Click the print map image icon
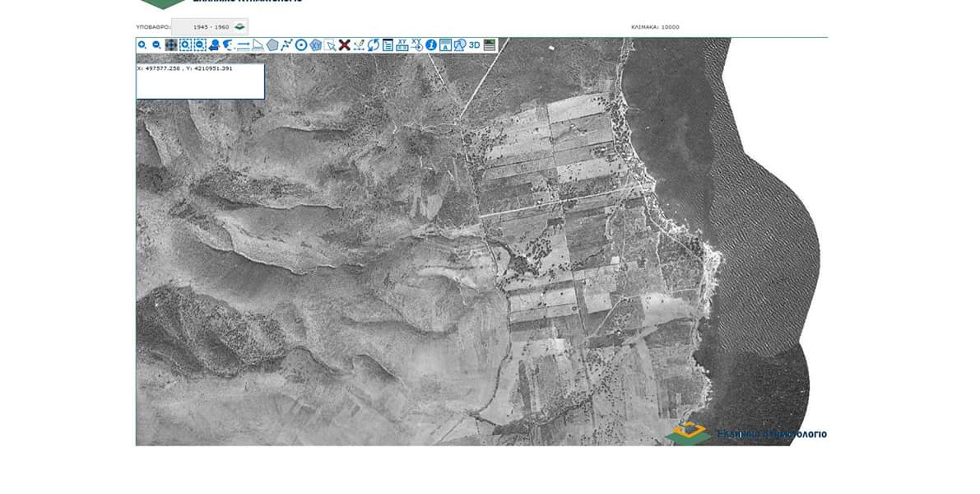Viewport: 980px width, 494px height. pos(446,45)
